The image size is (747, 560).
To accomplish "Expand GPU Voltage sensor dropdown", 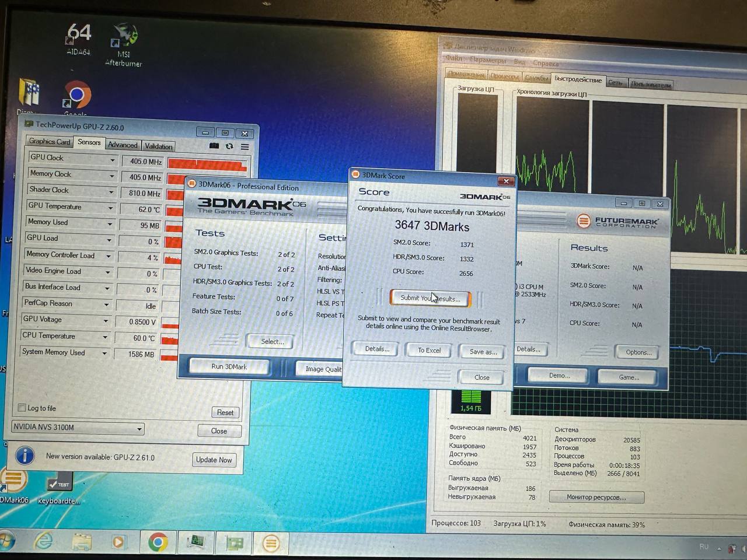I will pos(106,321).
